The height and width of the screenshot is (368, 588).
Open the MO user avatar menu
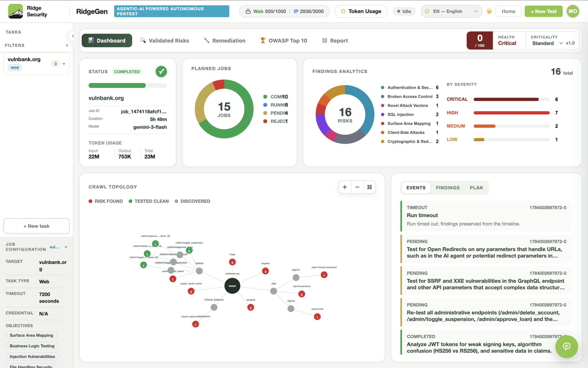(x=573, y=11)
